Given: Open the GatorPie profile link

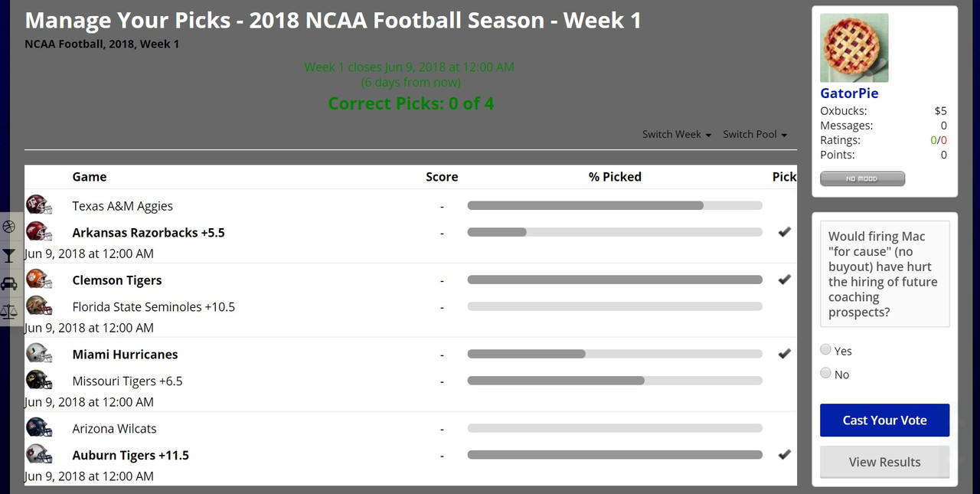Looking at the screenshot, I should point(849,93).
